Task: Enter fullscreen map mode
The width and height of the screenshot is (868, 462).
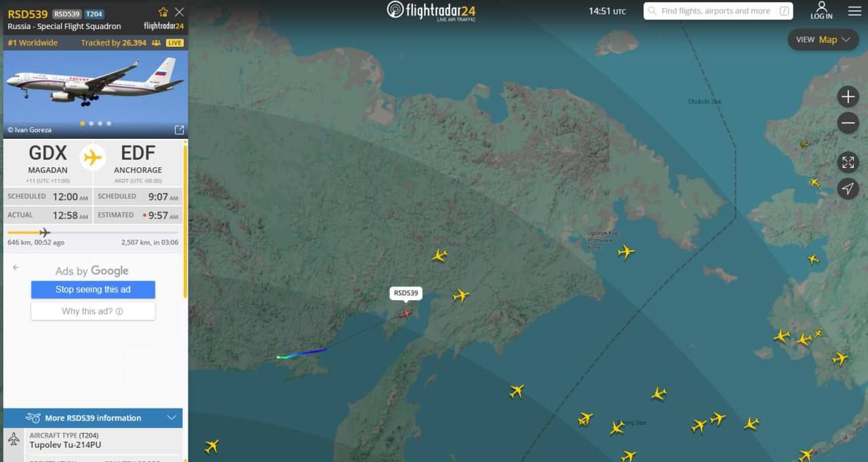Action: click(848, 162)
